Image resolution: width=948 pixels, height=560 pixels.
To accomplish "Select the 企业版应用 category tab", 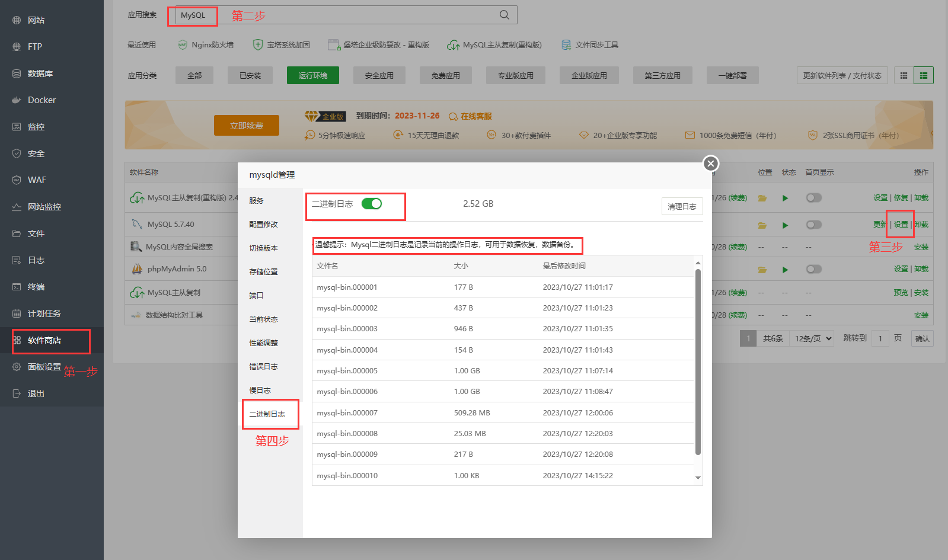I will click(x=589, y=75).
